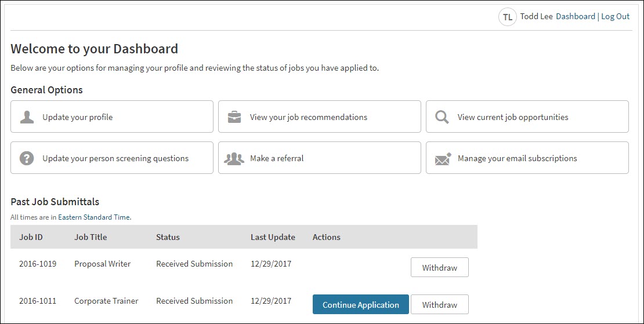Image resolution: width=644 pixels, height=324 pixels.
Task: Click the person icon beside Update your profile
Action: point(27,117)
